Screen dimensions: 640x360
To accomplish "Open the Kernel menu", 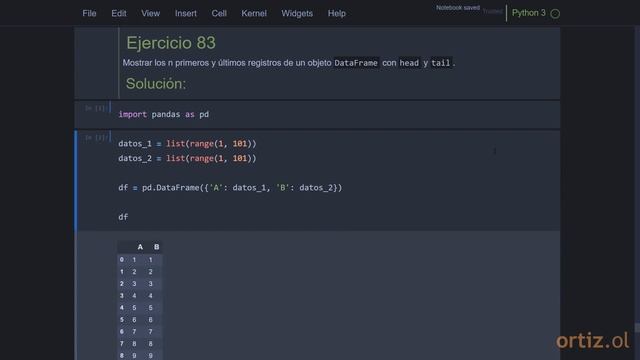I will pyautogui.click(x=254, y=13).
